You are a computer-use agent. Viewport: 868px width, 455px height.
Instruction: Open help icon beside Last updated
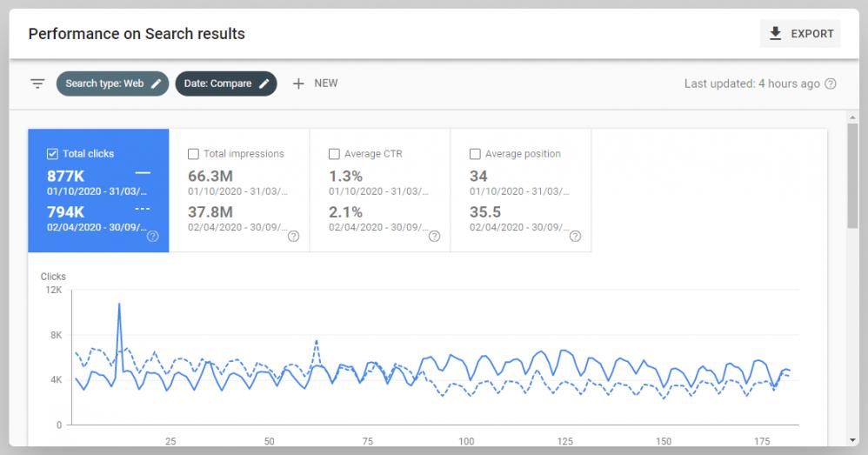(831, 84)
